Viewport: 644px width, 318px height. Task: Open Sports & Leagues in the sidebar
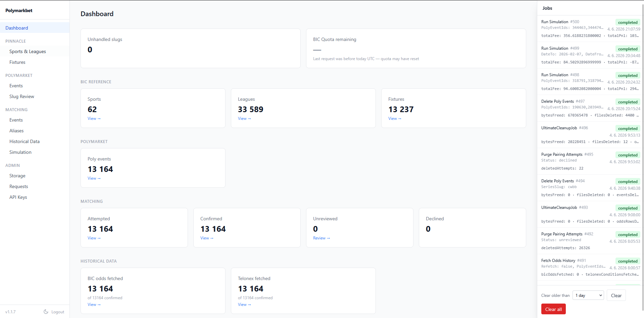[x=28, y=51]
